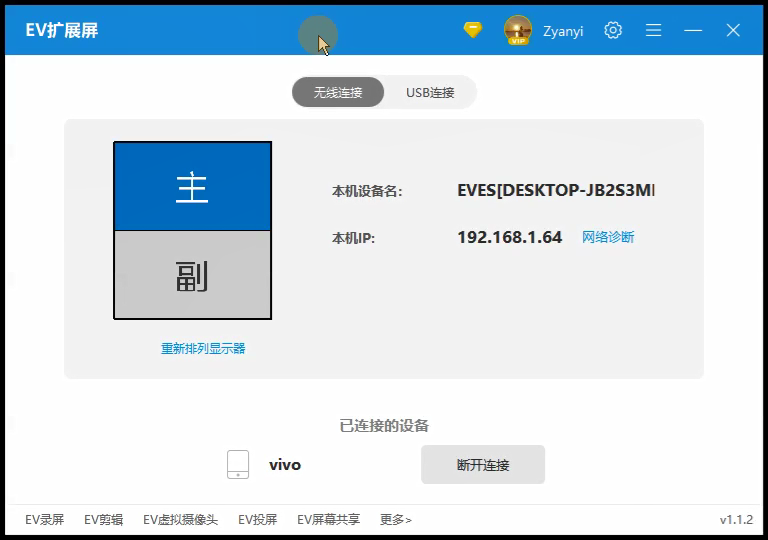Switch to 无线连接 wireless mode
The image size is (768, 540).
pos(338,92)
